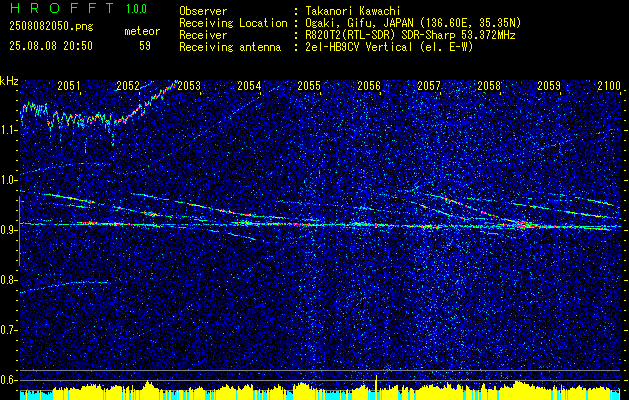Click the 2057 time marker

[x=429, y=85]
